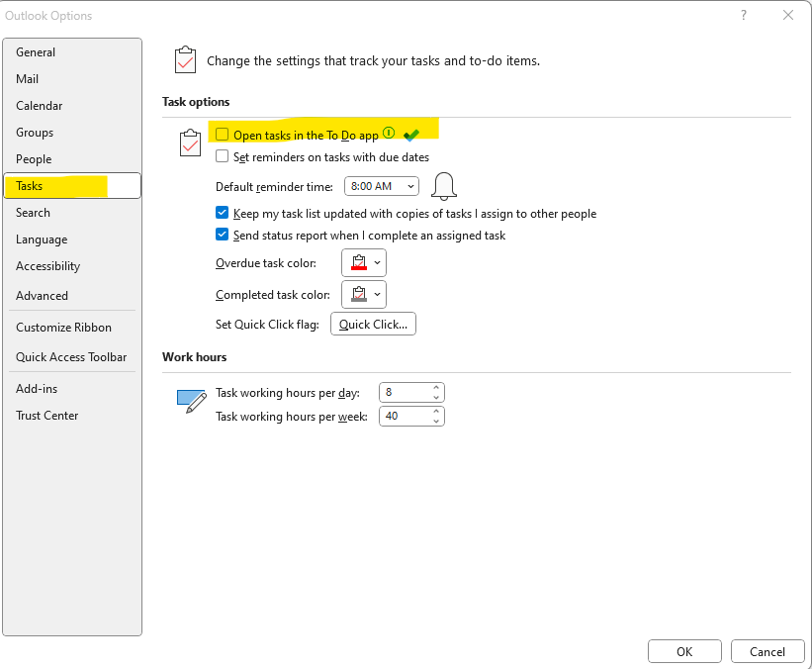Click the Work hours pencil icon
This screenshot has height=669, width=812.
pyautogui.click(x=192, y=402)
